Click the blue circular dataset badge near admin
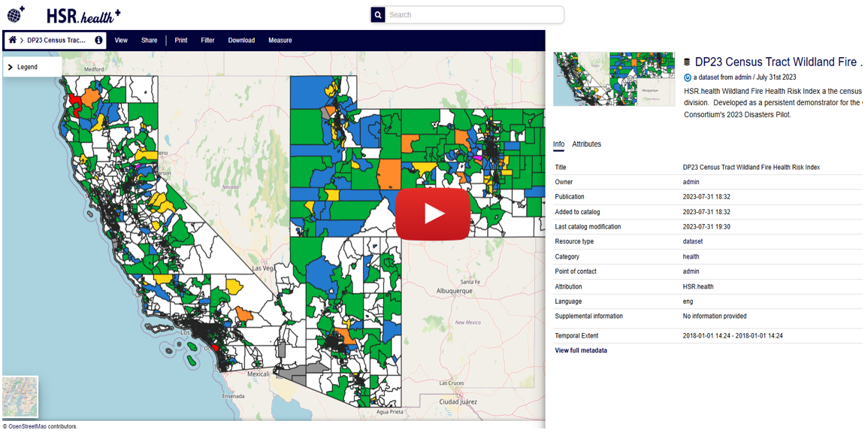This screenshot has width=868, height=445. [x=687, y=77]
